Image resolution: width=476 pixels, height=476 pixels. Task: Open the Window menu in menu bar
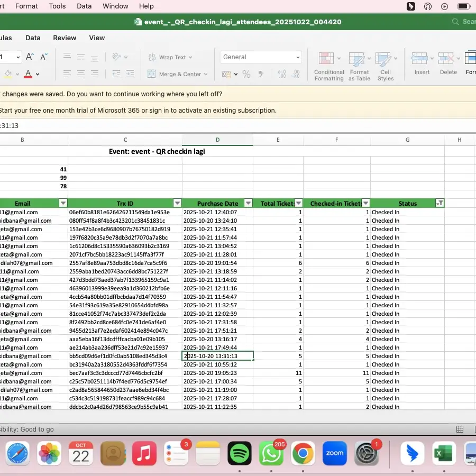tap(115, 6)
